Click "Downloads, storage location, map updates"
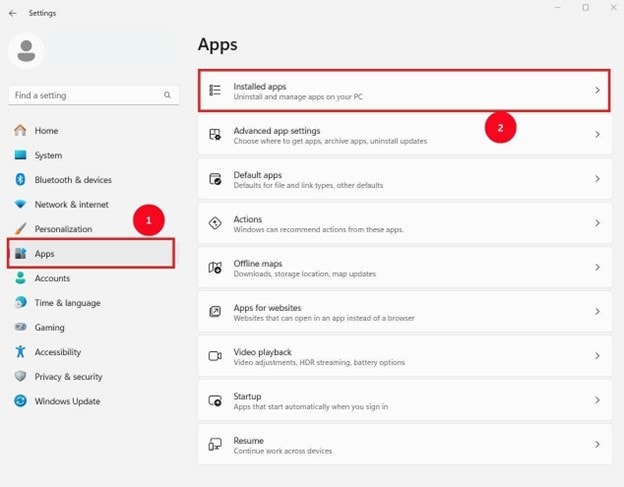The height and width of the screenshot is (487, 624). [x=305, y=274]
